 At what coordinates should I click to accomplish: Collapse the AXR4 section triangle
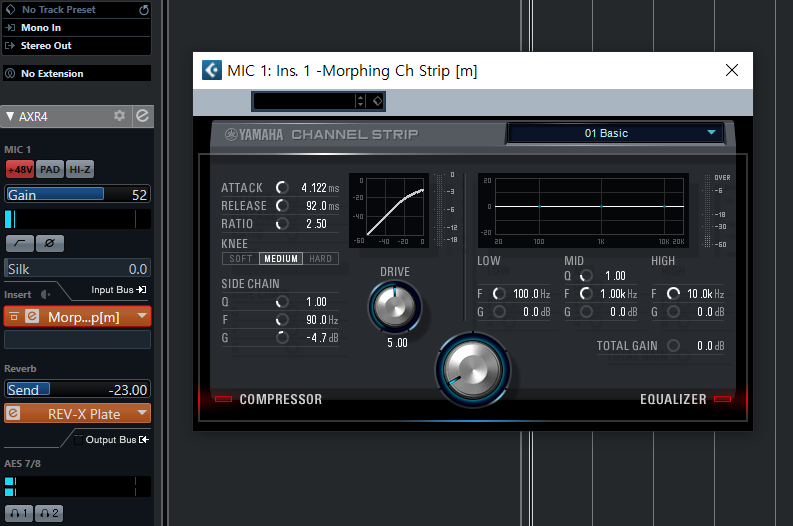point(10,116)
